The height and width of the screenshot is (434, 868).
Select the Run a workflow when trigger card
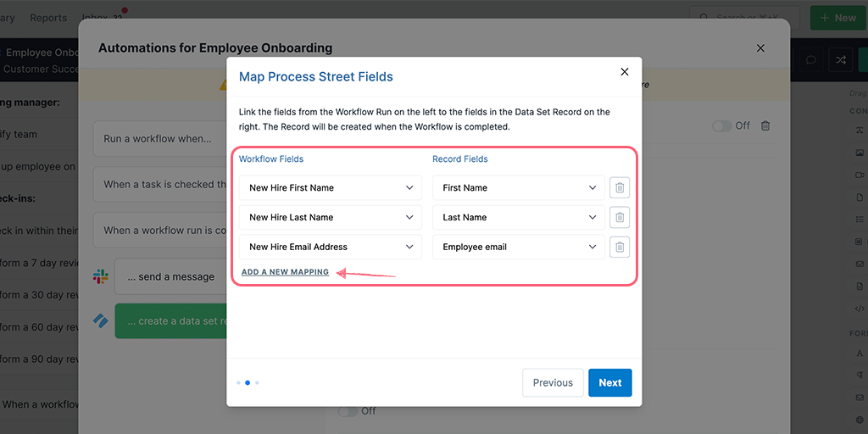160,139
